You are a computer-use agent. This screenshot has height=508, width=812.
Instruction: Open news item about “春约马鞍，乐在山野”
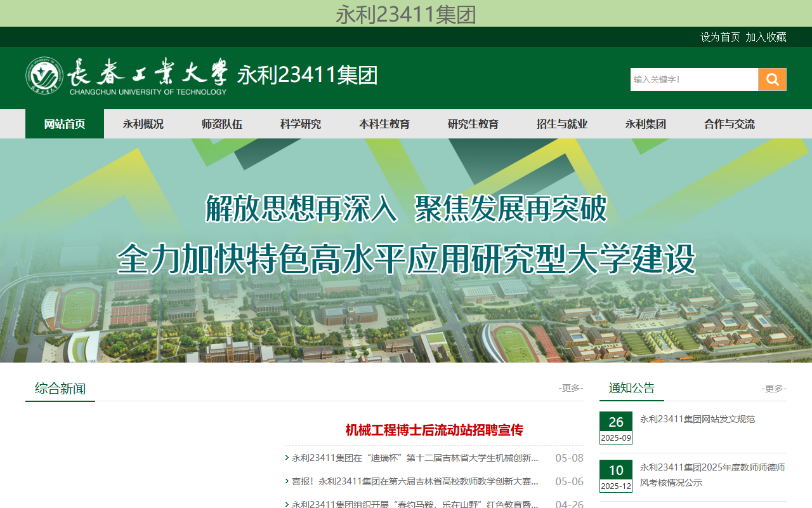(415, 504)
